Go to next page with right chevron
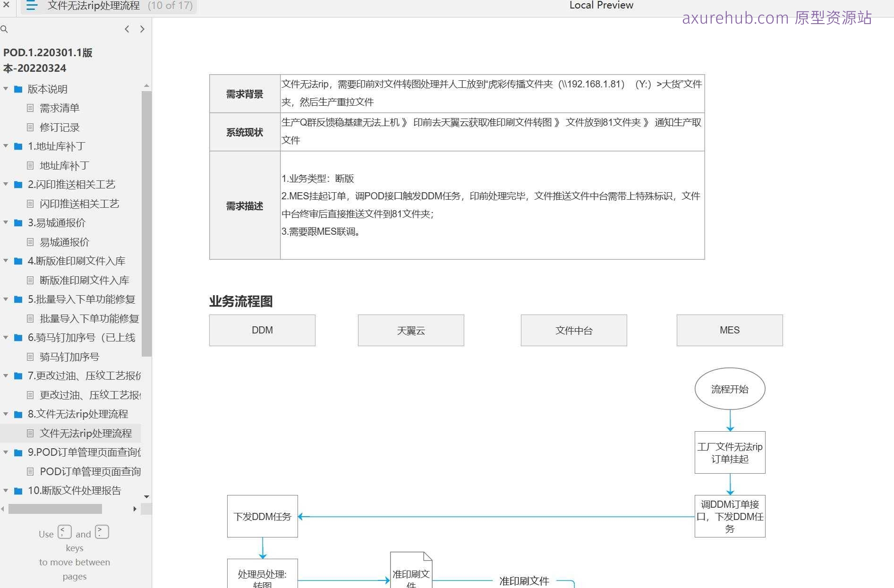 142,29
